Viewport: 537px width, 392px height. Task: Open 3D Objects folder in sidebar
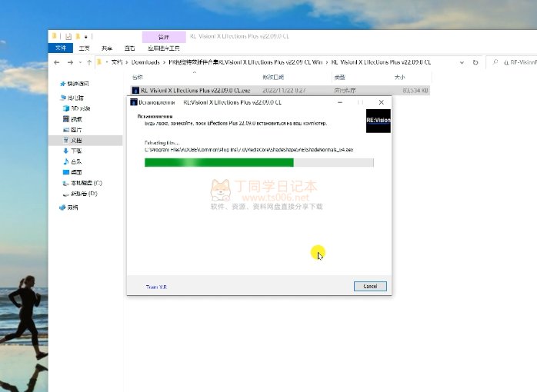click(77, 108)
